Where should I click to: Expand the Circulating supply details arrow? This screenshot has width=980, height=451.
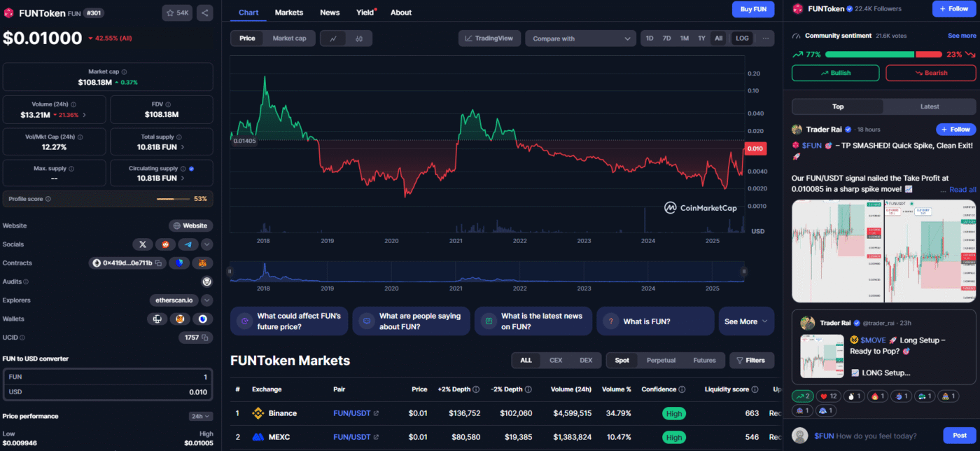coord(183,179)
